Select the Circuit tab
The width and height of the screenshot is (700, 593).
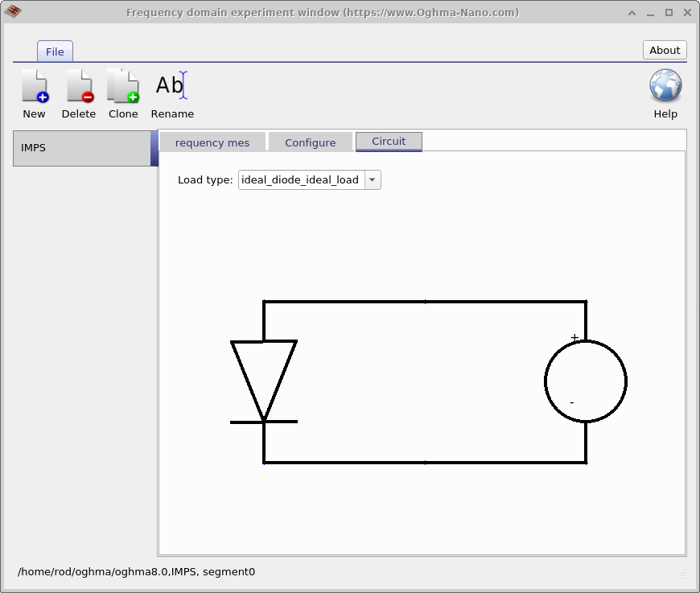tap(389, 142)
